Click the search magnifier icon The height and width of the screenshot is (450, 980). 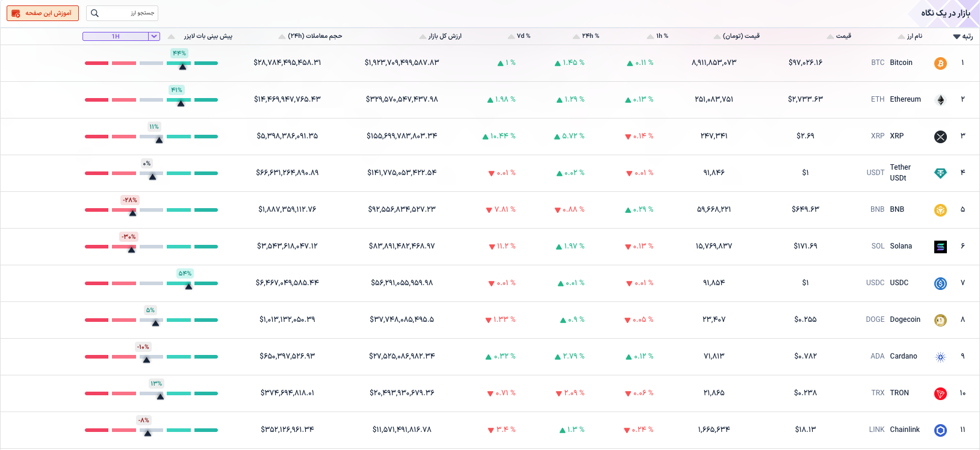(95, 13)
